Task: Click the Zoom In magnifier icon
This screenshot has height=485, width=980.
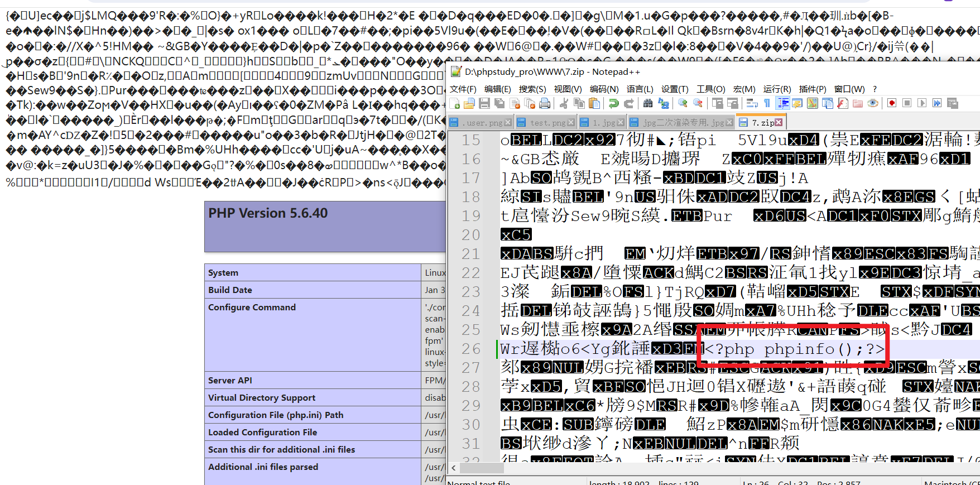Action: pyautogui.click(x=683, y=103)
